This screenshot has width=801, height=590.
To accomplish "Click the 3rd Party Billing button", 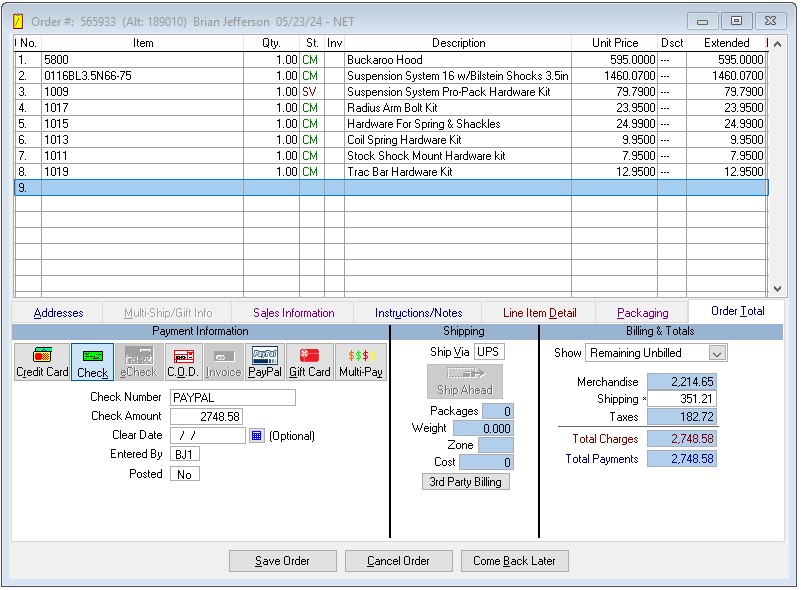I will point(465,482).
